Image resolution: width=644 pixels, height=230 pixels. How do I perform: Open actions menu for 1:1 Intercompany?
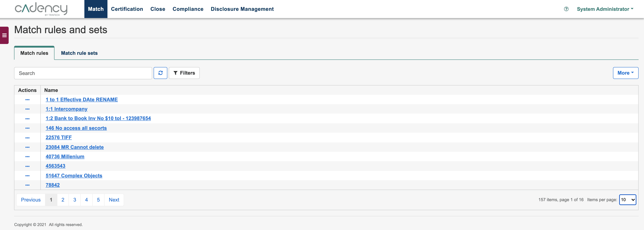pos(27,109)
